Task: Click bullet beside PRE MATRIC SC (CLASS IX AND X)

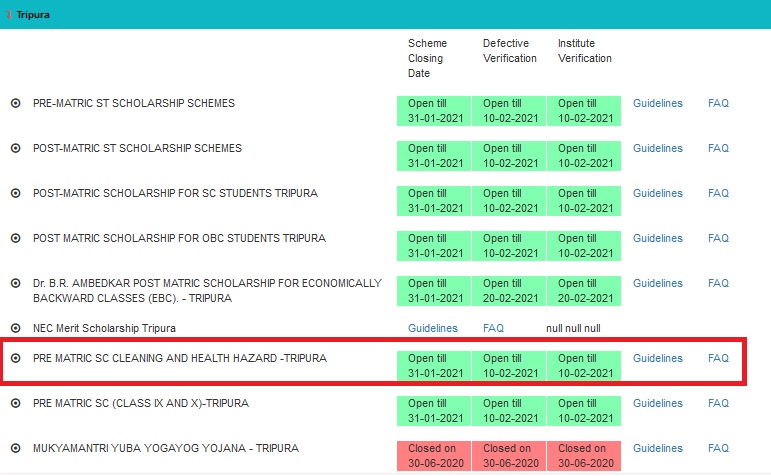Action: tap(15, 403)
